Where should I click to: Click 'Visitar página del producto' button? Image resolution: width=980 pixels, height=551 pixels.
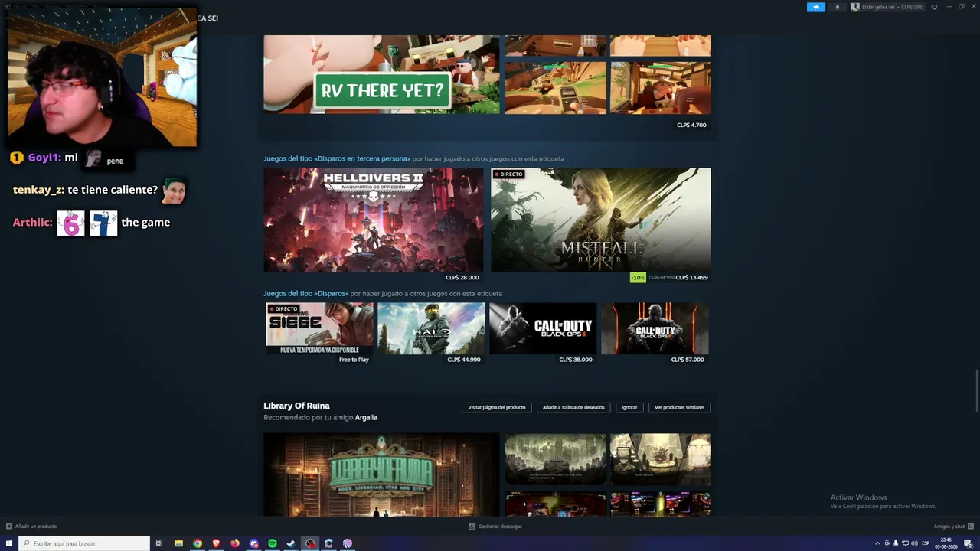[x=497, y=407]
